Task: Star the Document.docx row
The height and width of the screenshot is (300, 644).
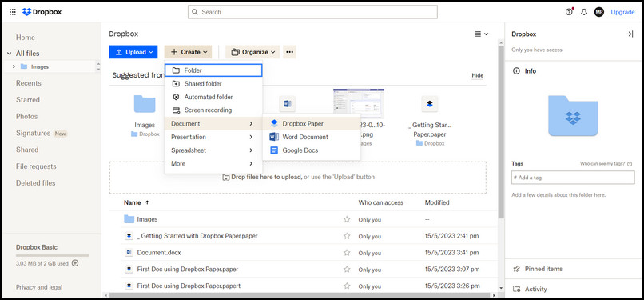Action: 347,252
